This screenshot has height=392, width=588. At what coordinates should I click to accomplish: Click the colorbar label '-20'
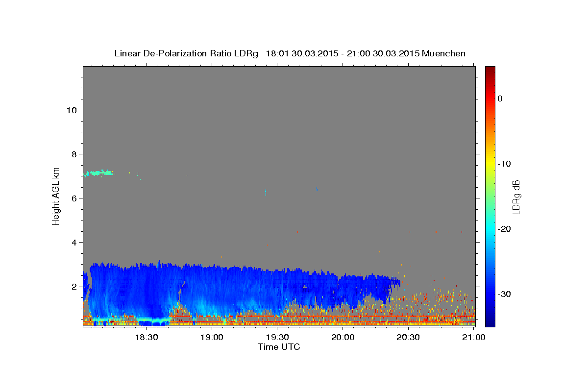click(x=504, y=229)
